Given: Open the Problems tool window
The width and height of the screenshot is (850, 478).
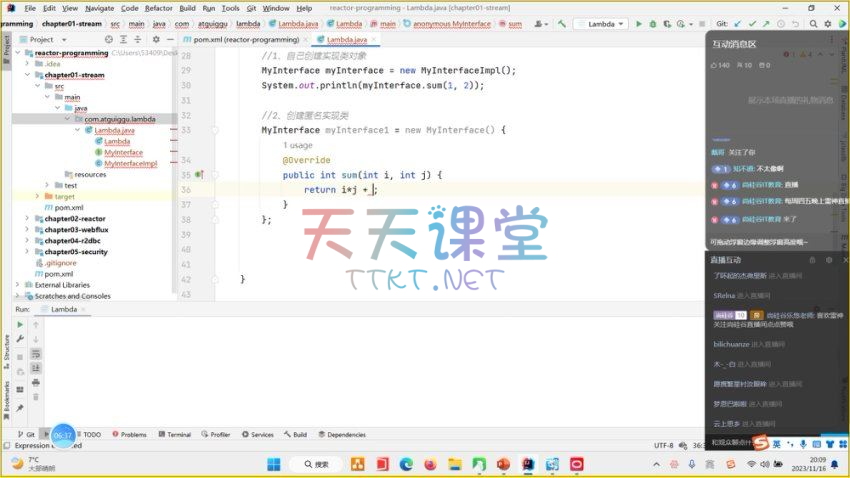Looking at the screenshot, I should (133, 435).
